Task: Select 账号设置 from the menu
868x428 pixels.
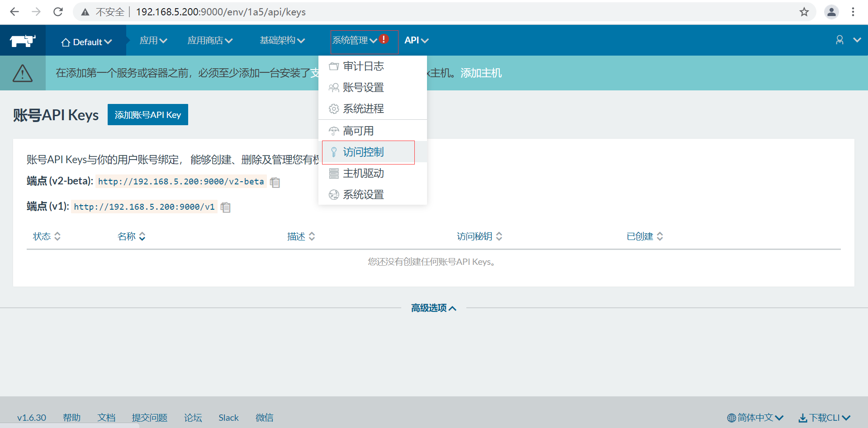Action: point(373,88)
